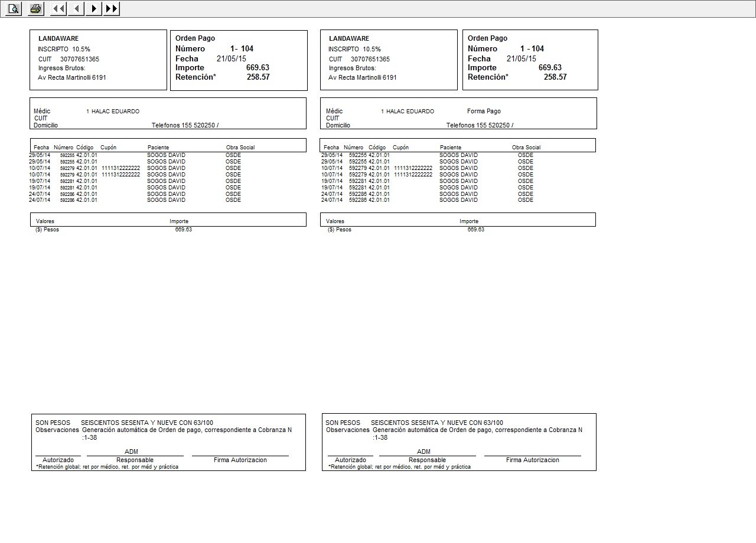The image size is (756, 543).
Task: Click 'Firma Autorizacion' in right copy
Action: click(533, 460)
